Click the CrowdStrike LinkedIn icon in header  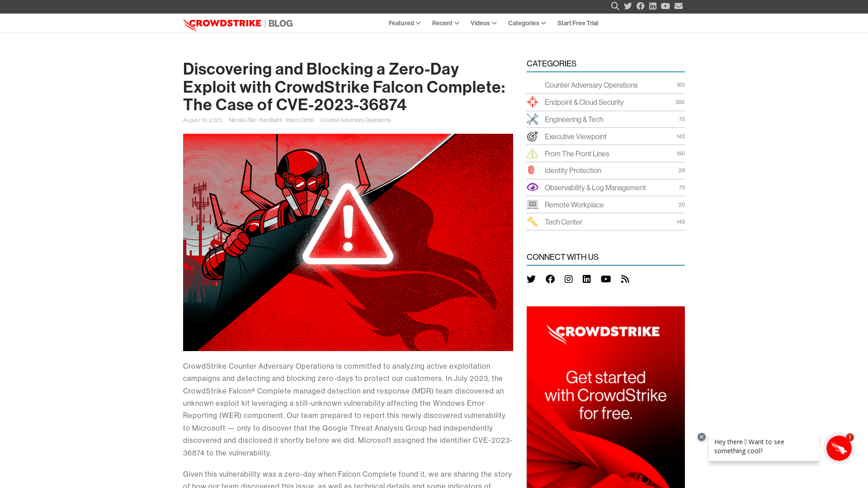pos(653,6)
